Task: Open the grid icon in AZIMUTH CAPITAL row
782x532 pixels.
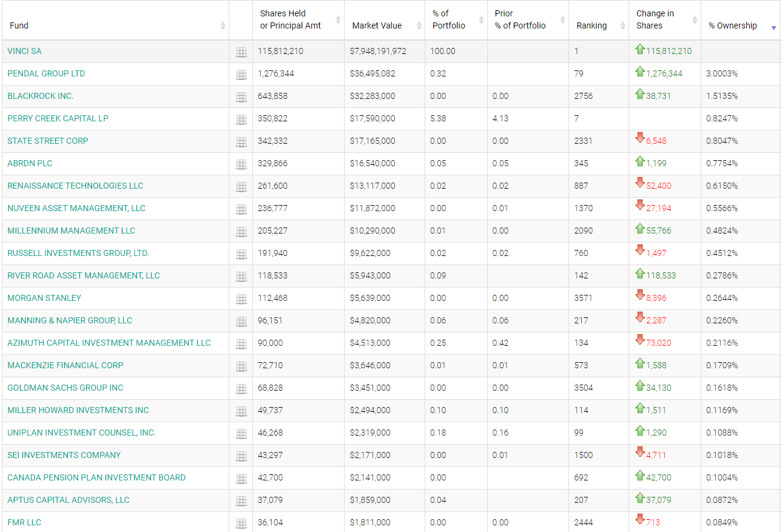Action: coord(241,345)
